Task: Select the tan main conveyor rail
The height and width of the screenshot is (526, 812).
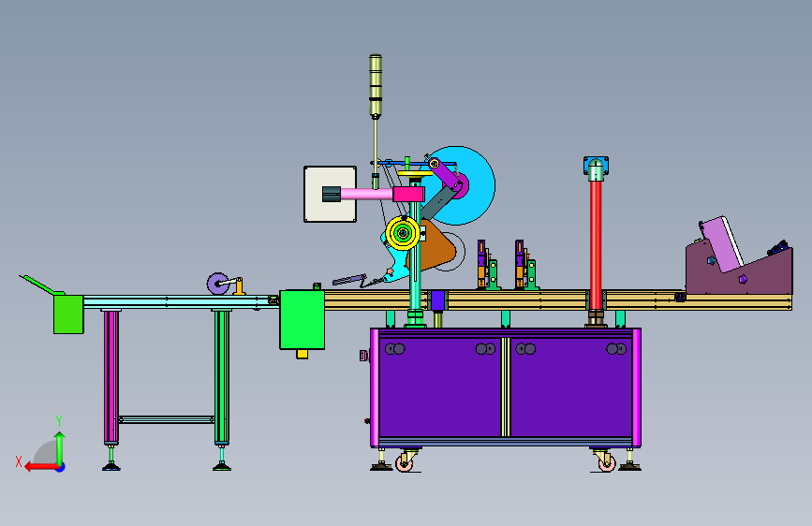Action: coord(556,300)
